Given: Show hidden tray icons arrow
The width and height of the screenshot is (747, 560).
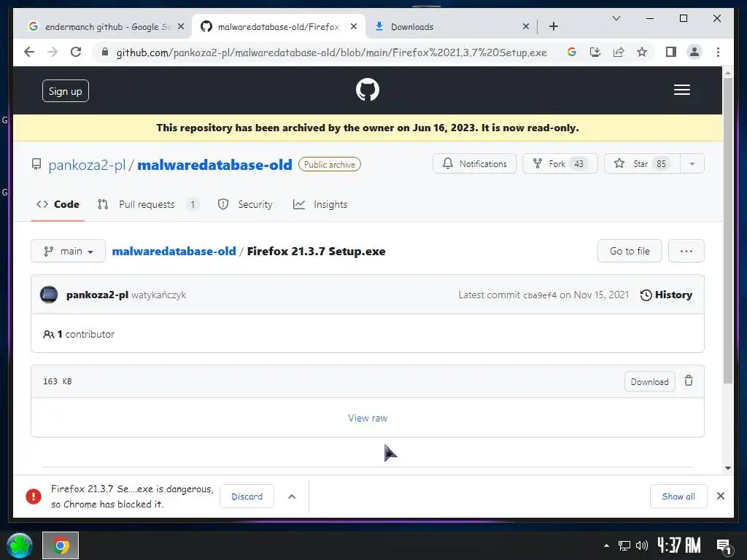Looking at the screenshot, I should tap(606, 545).
